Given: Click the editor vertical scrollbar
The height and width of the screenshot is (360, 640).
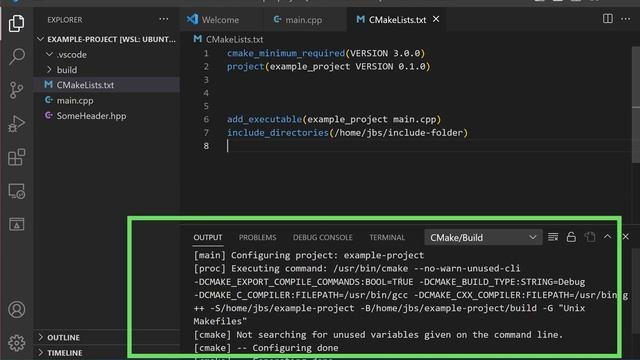Looking at the screenshot, I should [636, 104].
